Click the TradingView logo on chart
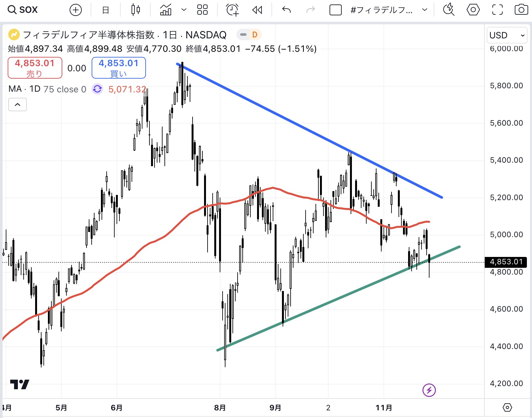 pos(20,384)
